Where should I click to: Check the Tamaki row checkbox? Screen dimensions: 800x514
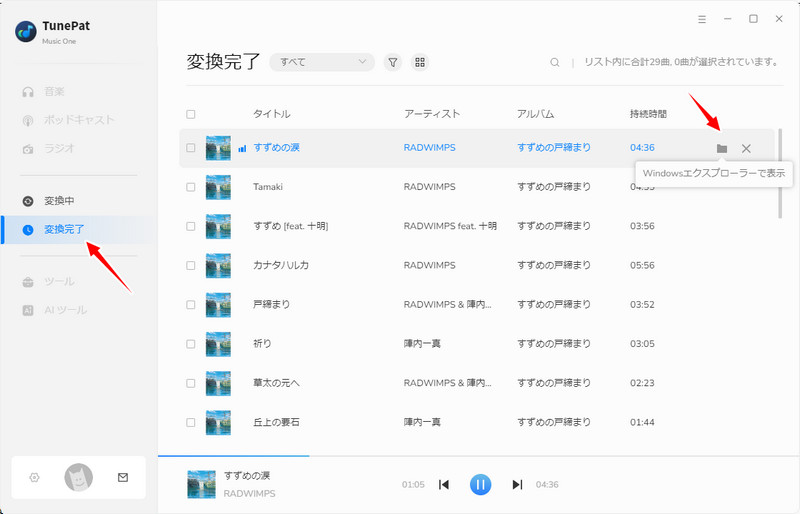(191, 187)
